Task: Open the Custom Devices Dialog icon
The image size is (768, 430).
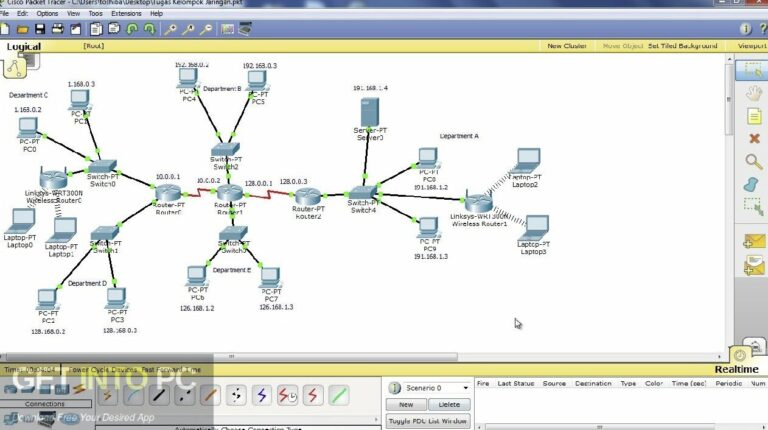Action: [x=245, y=29]
